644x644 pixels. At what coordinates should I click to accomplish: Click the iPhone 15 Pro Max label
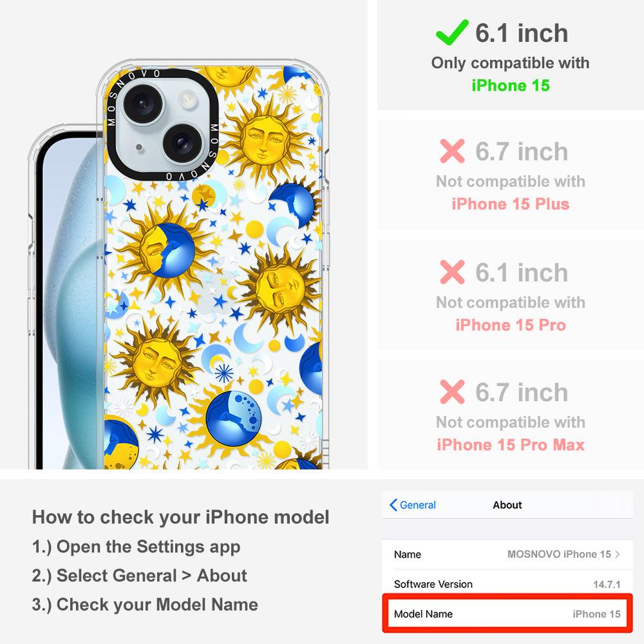pos(511,445)
